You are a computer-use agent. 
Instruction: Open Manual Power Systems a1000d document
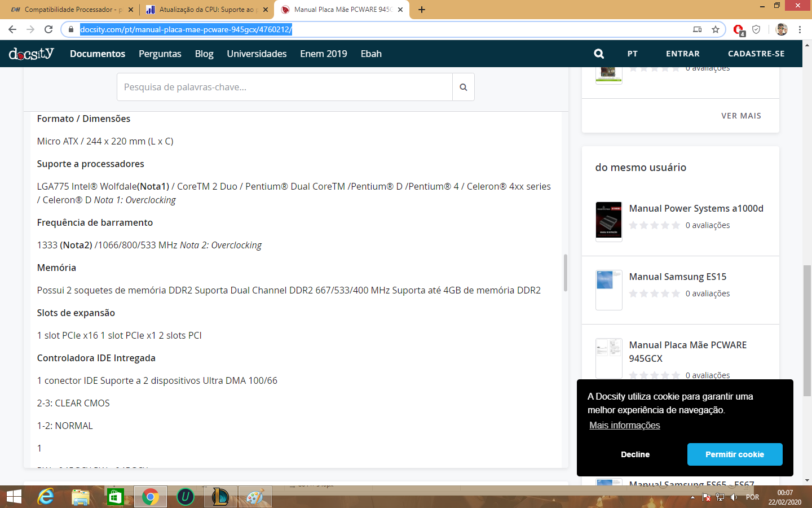coord(696,208)
